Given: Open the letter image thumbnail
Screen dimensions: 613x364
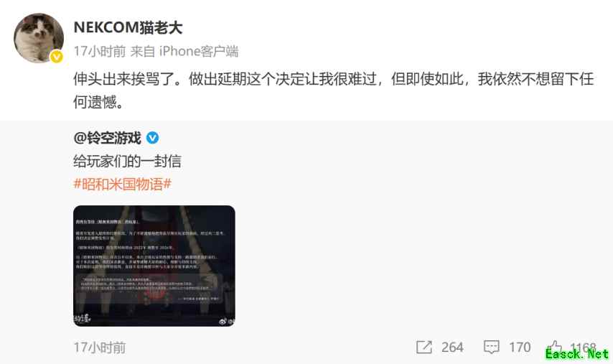Looking at the screenshot, I should 154,266.
